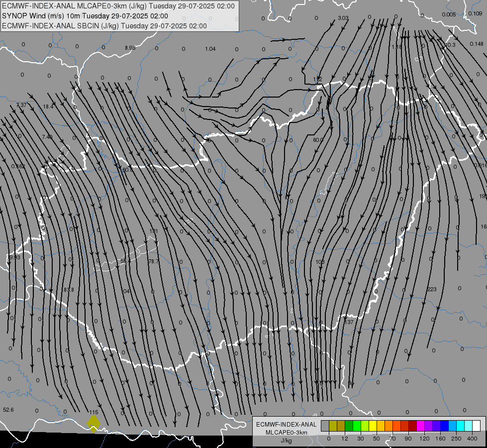Viewport: 487px width, 448px height.
Task: Click the map value 10.3
Action: tap(450, 45)
